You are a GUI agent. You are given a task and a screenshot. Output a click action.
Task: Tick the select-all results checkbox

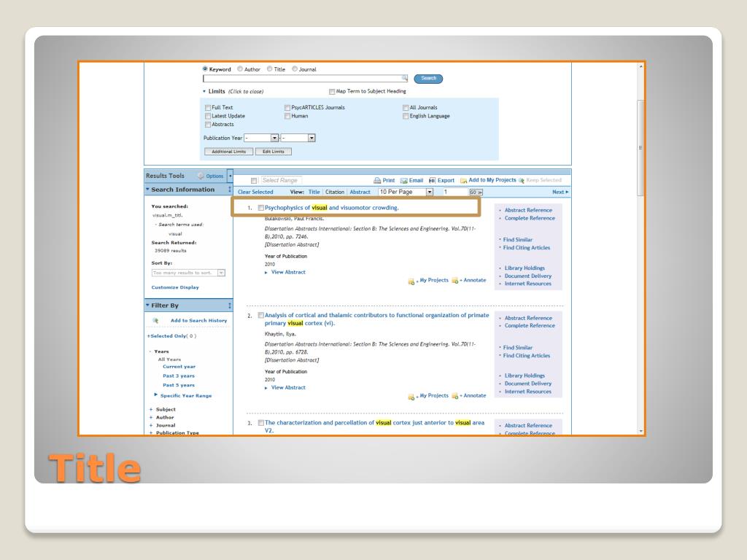254,181
